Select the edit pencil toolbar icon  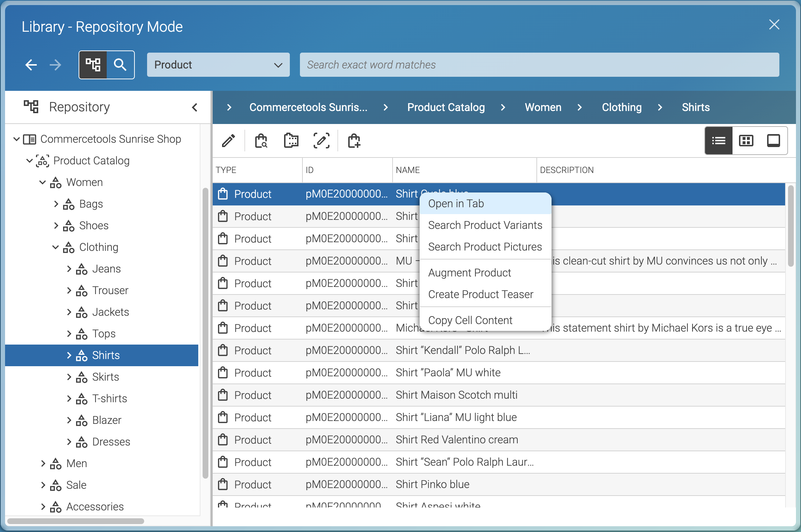coord(229,141)
